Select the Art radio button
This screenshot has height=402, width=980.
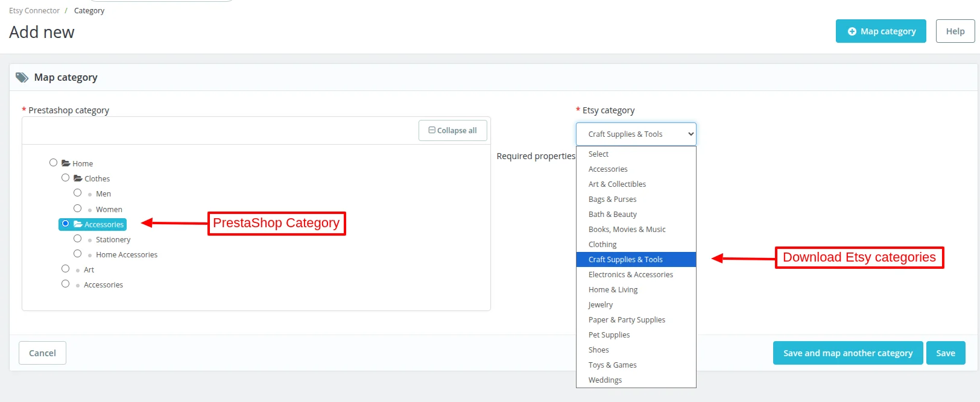(65, 269)
